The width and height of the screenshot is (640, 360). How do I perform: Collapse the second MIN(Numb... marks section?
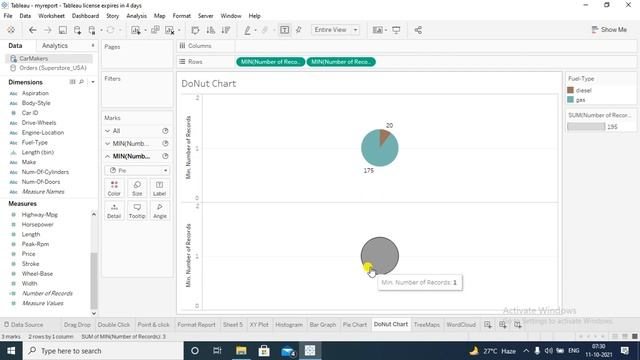108,156
